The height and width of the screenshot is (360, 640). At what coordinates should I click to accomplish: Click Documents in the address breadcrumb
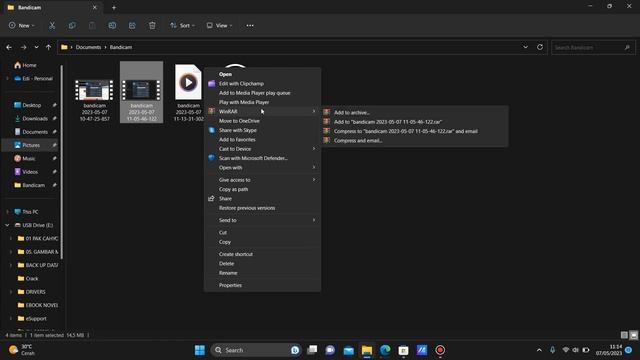(x=88, y=47)
